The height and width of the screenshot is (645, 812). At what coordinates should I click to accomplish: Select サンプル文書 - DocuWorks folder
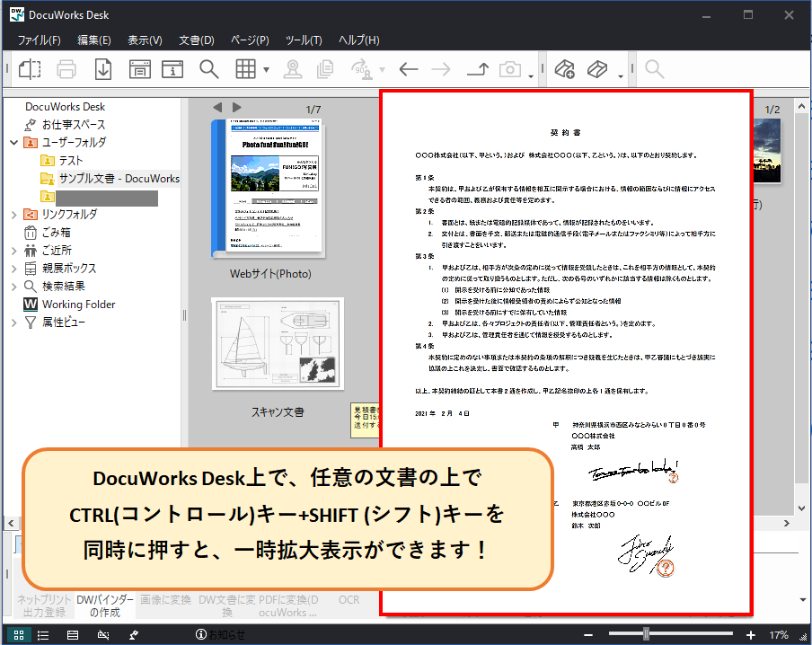click(119, 178)
